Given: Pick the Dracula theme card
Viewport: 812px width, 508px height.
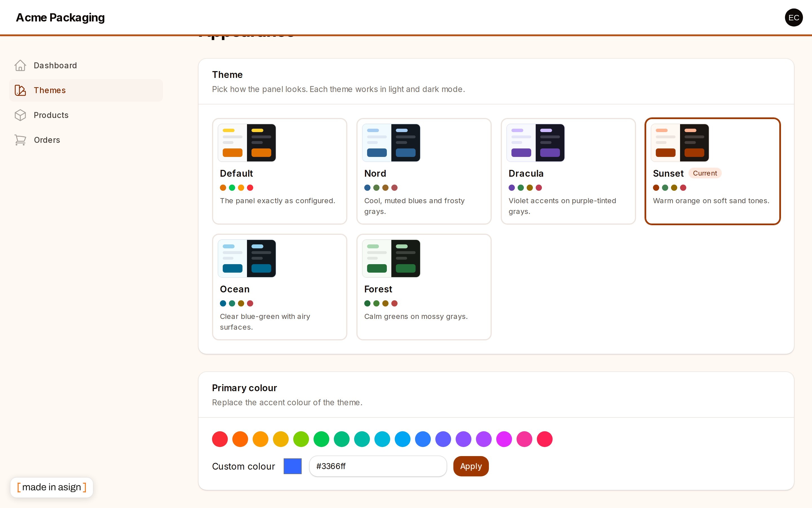Looking at the screenshot, I should 568,171.
